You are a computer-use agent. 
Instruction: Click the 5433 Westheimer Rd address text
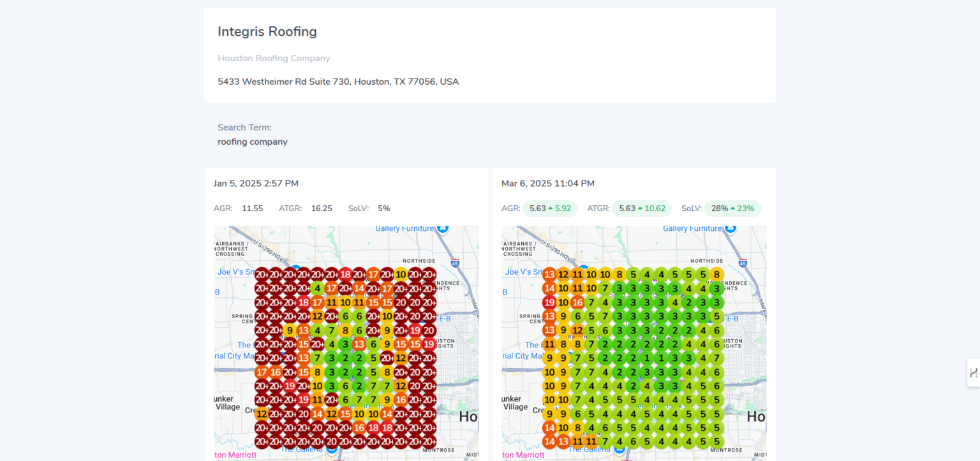[338, 82]
